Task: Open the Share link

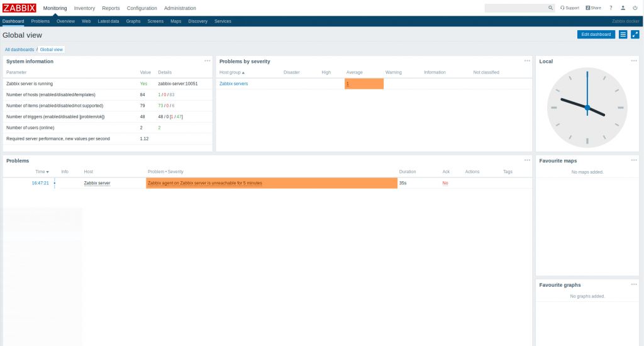Action: (594, 8)
